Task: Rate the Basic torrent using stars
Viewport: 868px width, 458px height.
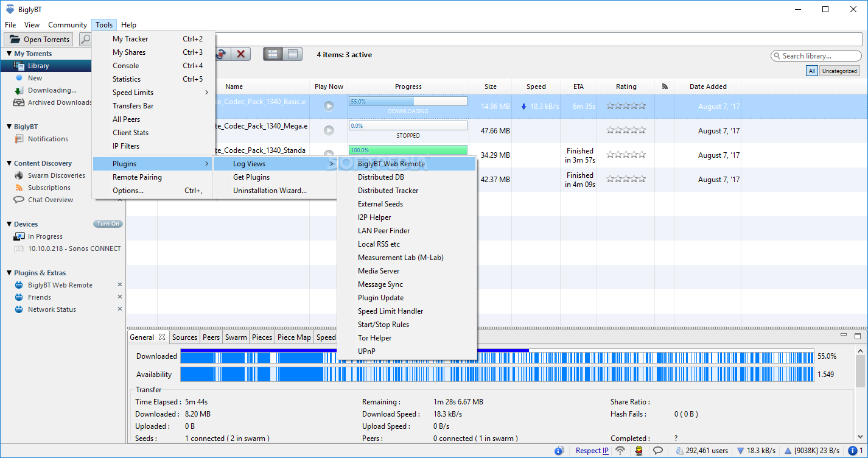Action: pos(626,106)
